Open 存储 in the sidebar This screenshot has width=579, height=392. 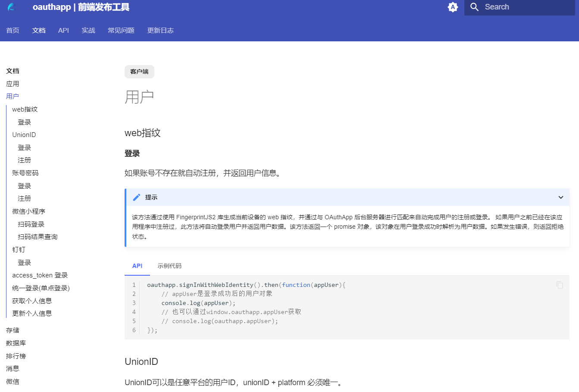(13, 330)
